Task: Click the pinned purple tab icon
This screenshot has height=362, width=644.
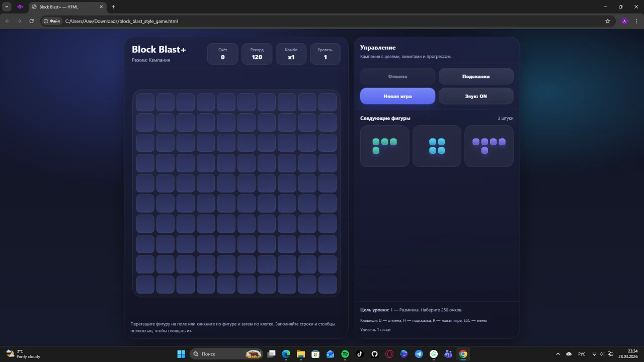Action: coord(20,7)
